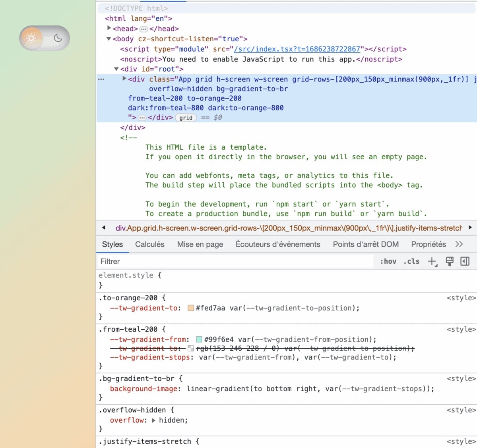Toggle the computed styles sidebar icon
Viewport: 477px width, 448px height.
465,261
